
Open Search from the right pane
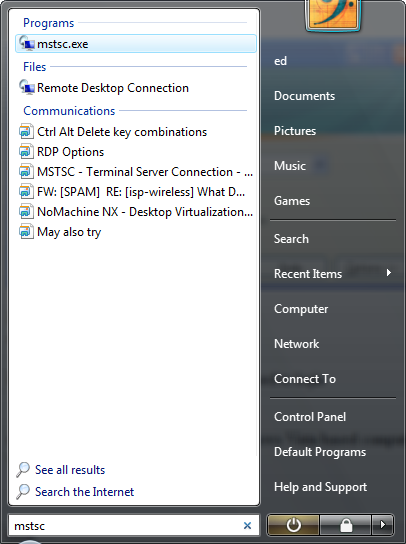click(291, 239)
